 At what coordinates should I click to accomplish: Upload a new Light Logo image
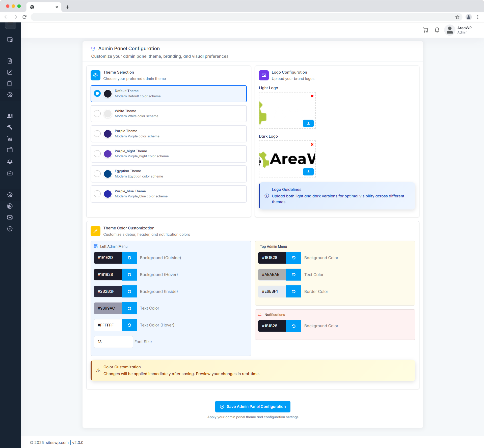pos(308,123)
